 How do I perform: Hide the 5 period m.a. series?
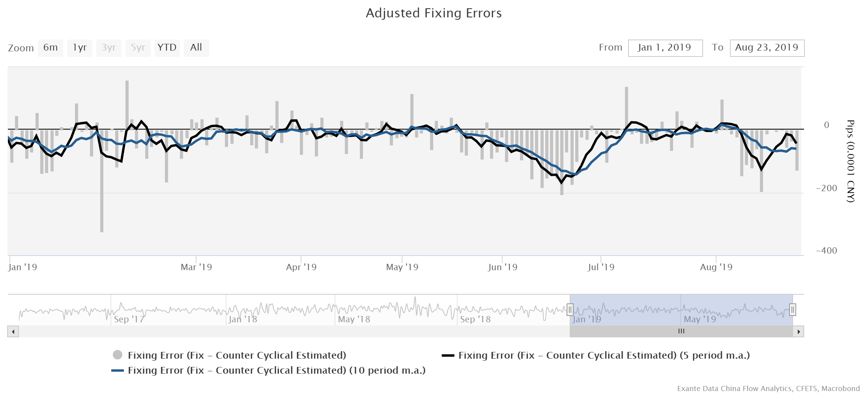pos(604,355)
